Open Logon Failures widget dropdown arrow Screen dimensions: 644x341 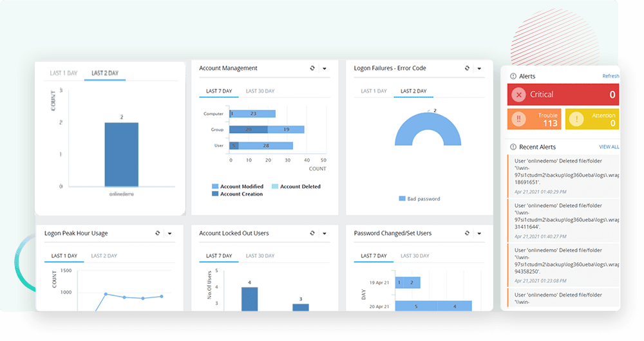(x=479, y=69)
